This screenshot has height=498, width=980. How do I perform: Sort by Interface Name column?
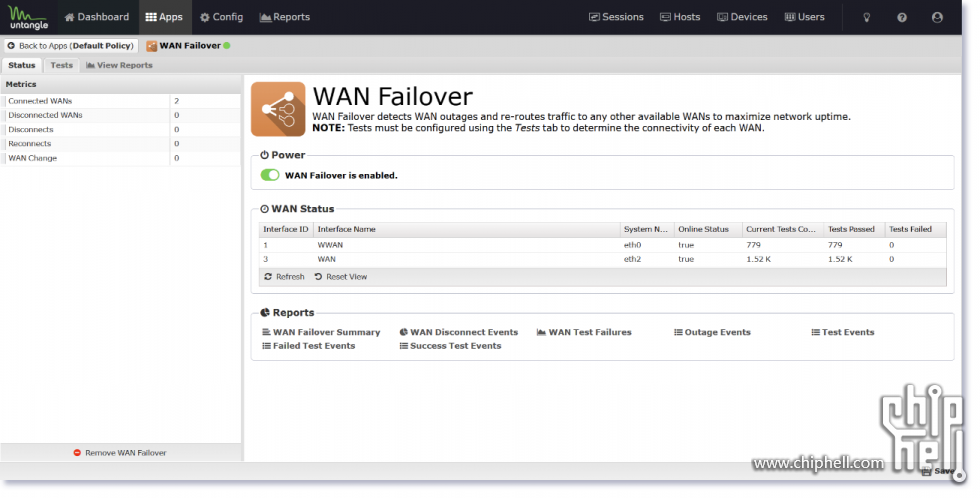click(x=466, y=229)
